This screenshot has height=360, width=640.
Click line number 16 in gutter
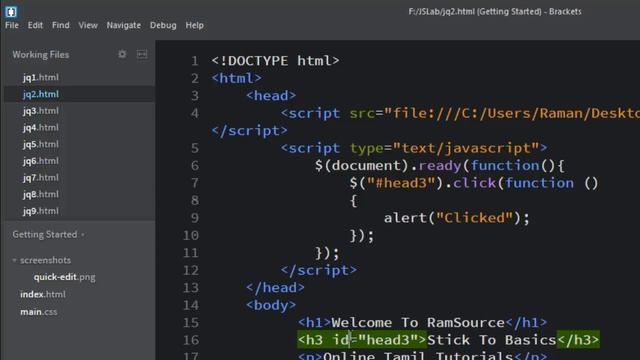[191, 340]
